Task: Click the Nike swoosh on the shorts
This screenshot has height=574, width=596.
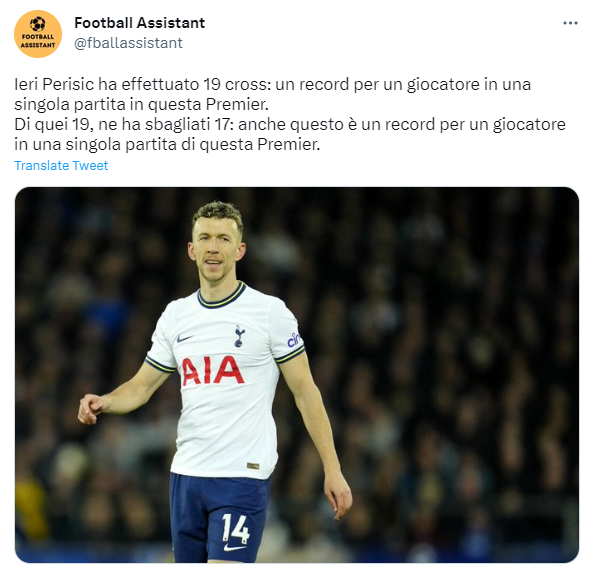Action: click(x=234, y=548)
